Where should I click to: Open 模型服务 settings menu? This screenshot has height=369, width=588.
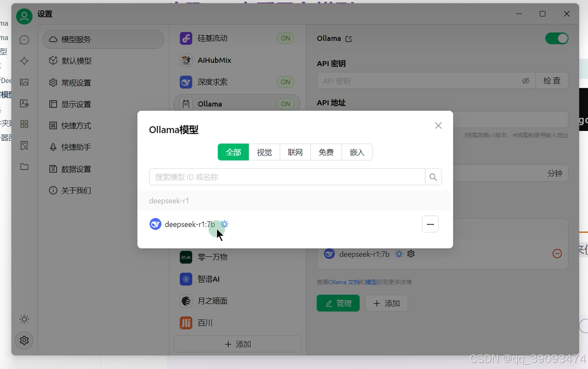coord(103,39)
